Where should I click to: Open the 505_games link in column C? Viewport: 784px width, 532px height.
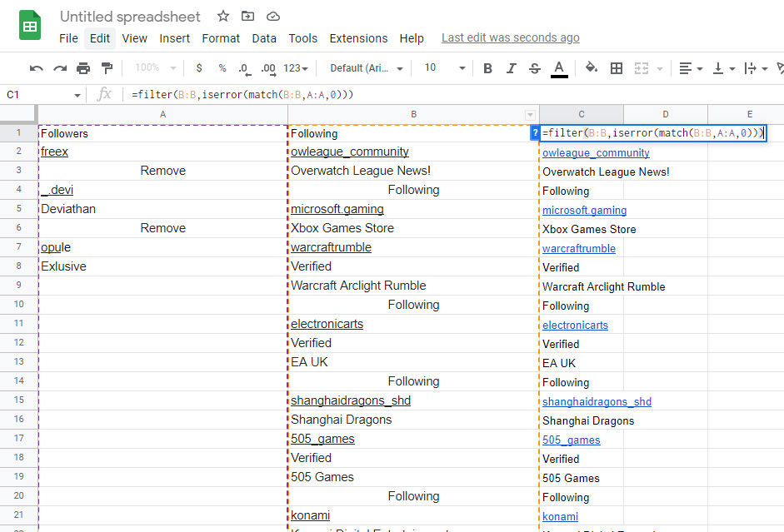[572, 440]
